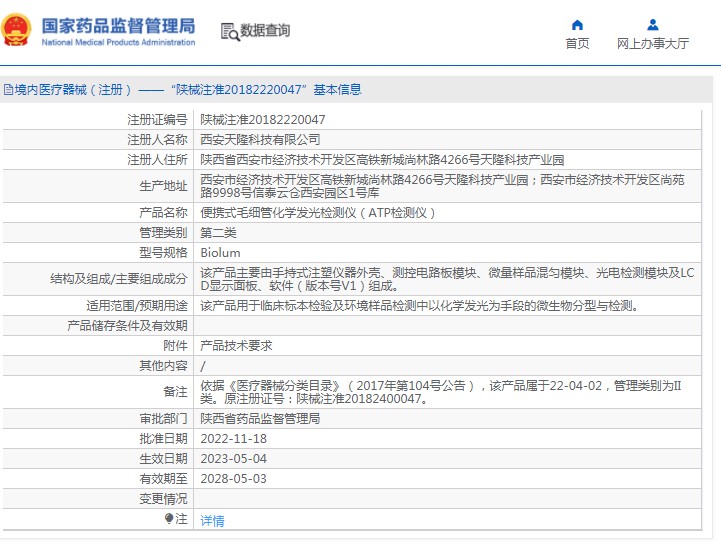Image resolution: width=721 pixels, height=545 pixels.
Task: Select the 生产地址 address value
Action: (x=442, y=186)
